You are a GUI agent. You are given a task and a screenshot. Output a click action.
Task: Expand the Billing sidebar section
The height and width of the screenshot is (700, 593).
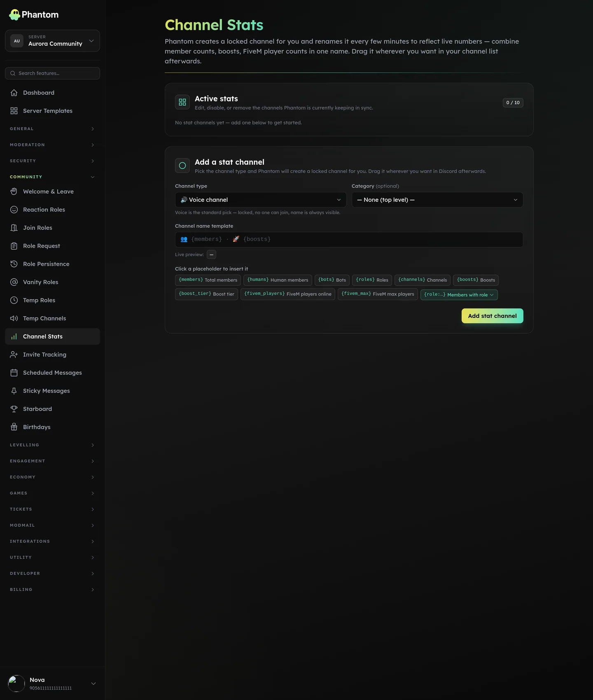[x=52, y=590]
